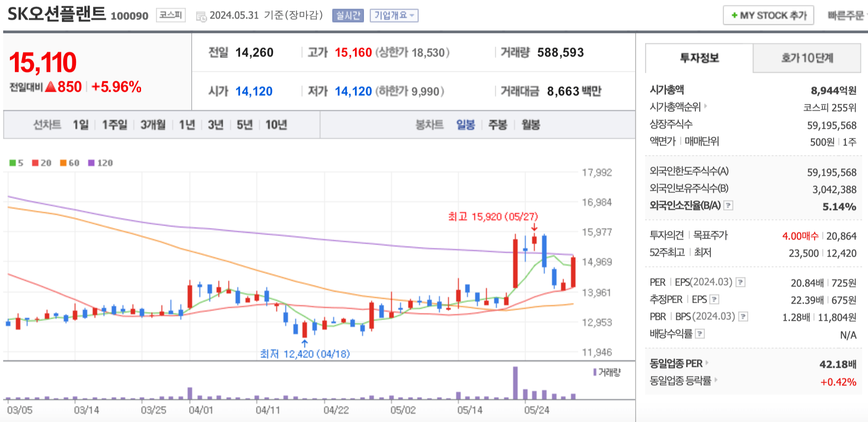Expand 시가총액순위 arrow link
Image resolution: width=868 pixels, height=422 pixels.
tap(705, 107)
